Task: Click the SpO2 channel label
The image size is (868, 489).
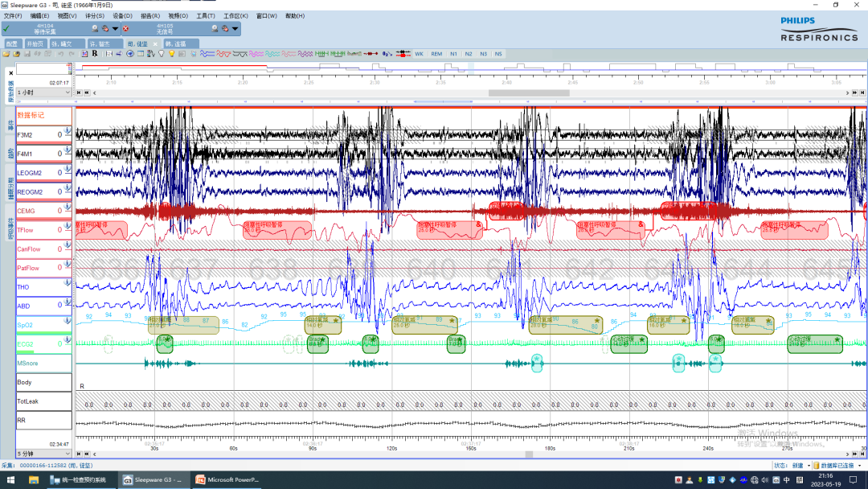Action: point(25,325)
